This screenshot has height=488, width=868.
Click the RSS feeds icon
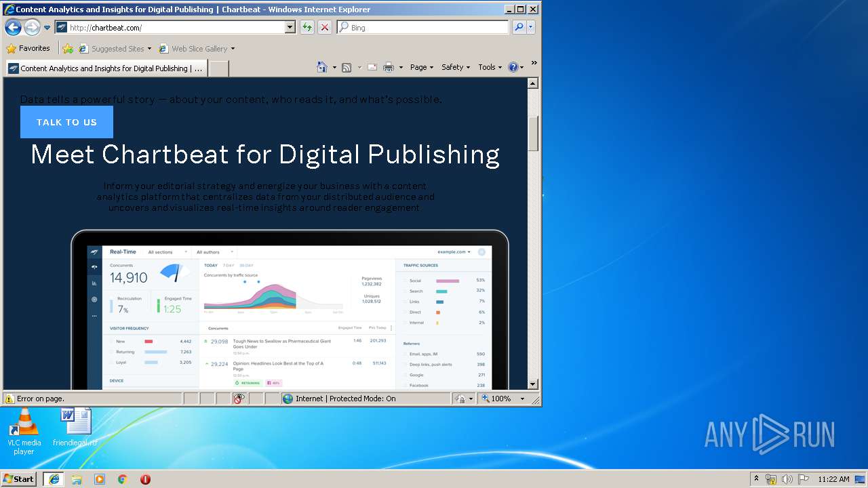[347, 67]
